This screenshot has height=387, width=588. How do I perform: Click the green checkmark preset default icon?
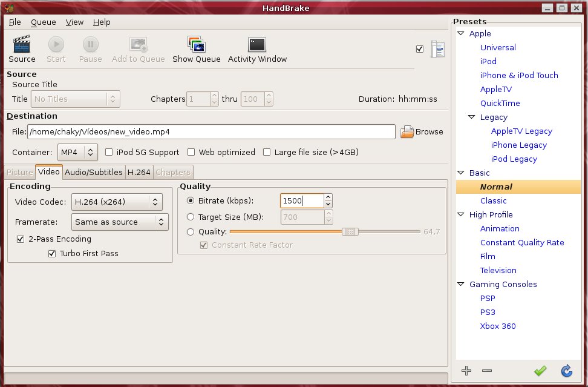click(540, 371)
